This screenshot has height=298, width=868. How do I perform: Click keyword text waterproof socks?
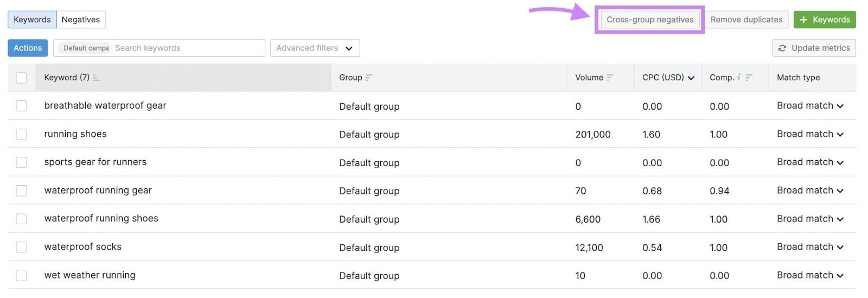click(83, 247)
